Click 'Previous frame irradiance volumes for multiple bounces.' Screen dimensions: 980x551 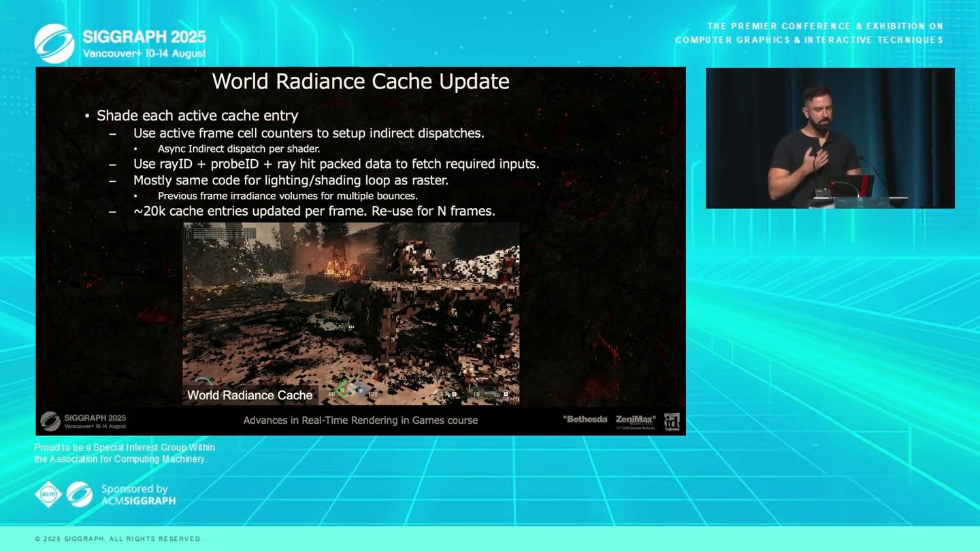click(x=288, y=196)
